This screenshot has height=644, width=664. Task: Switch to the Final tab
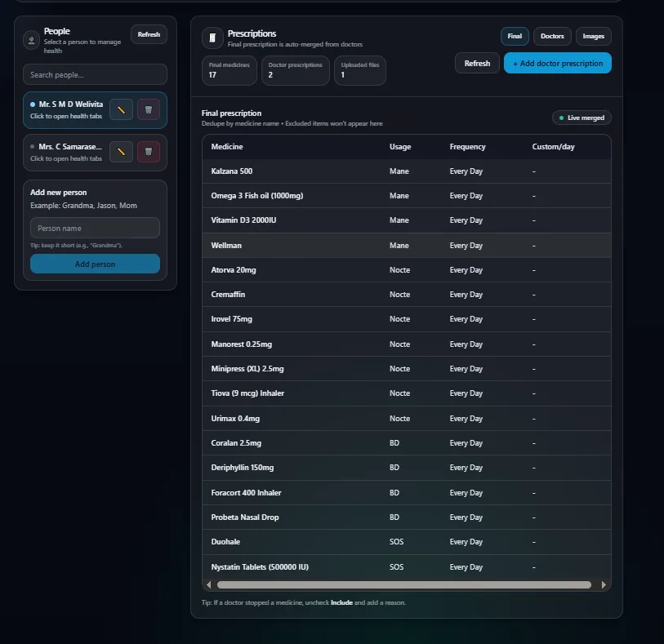[x=515, y=36]
